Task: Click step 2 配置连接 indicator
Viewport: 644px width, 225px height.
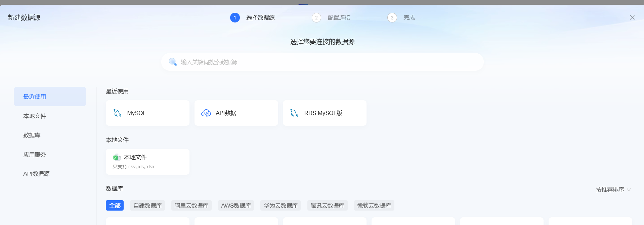Action: 331,17
